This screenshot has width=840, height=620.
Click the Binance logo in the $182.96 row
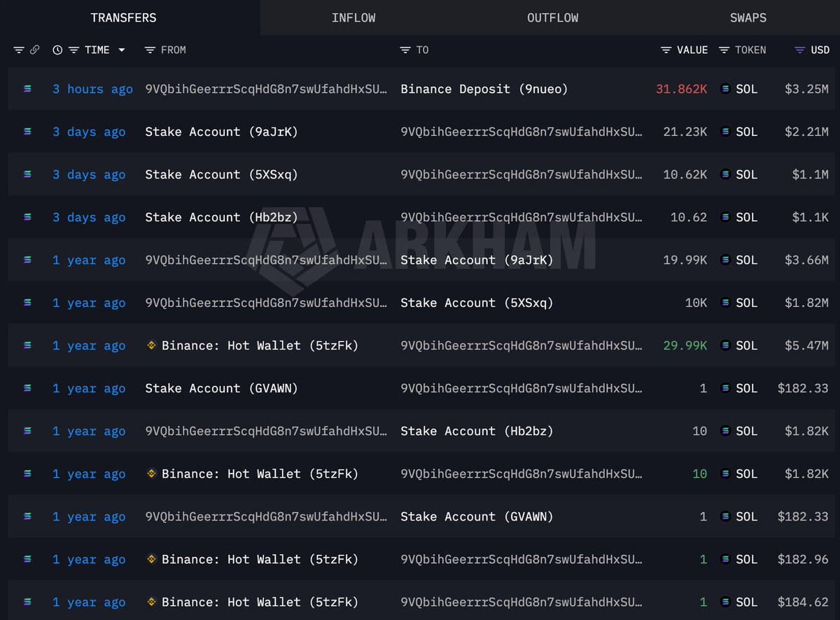tap(151, 559)
